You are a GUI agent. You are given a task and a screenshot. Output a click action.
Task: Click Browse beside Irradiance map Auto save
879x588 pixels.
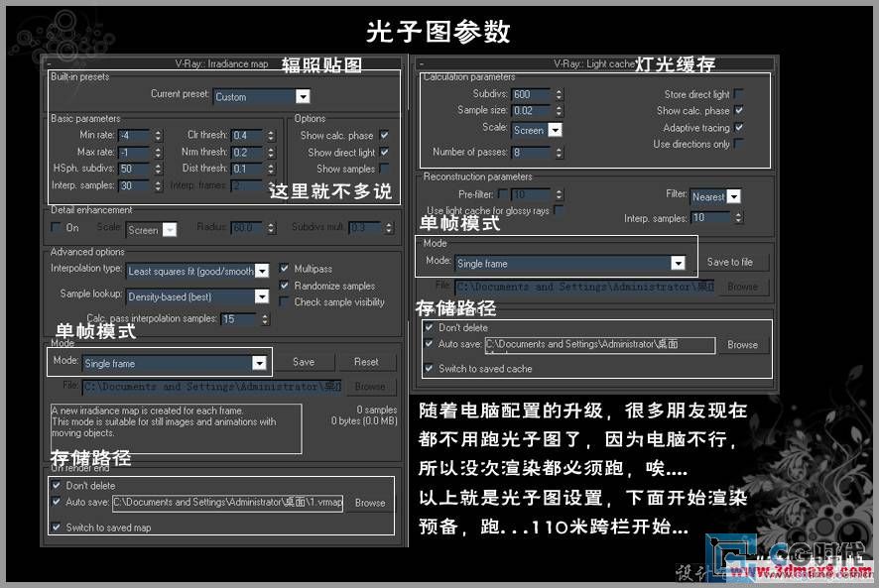370,503
